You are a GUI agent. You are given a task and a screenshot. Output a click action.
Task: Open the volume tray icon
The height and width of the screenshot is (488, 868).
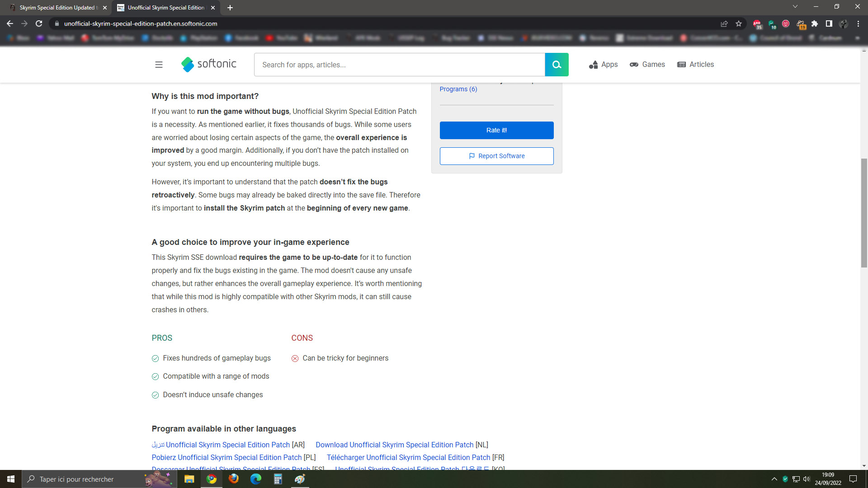click(x=807, y=479)
